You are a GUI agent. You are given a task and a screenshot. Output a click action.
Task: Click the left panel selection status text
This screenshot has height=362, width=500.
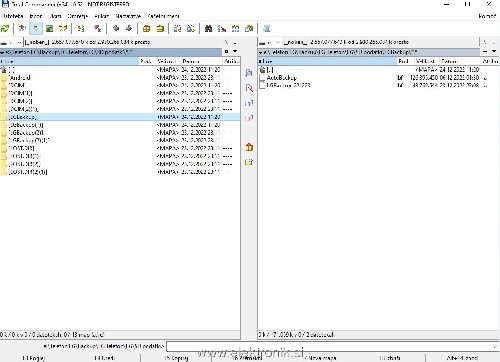[x=52, y=334]
